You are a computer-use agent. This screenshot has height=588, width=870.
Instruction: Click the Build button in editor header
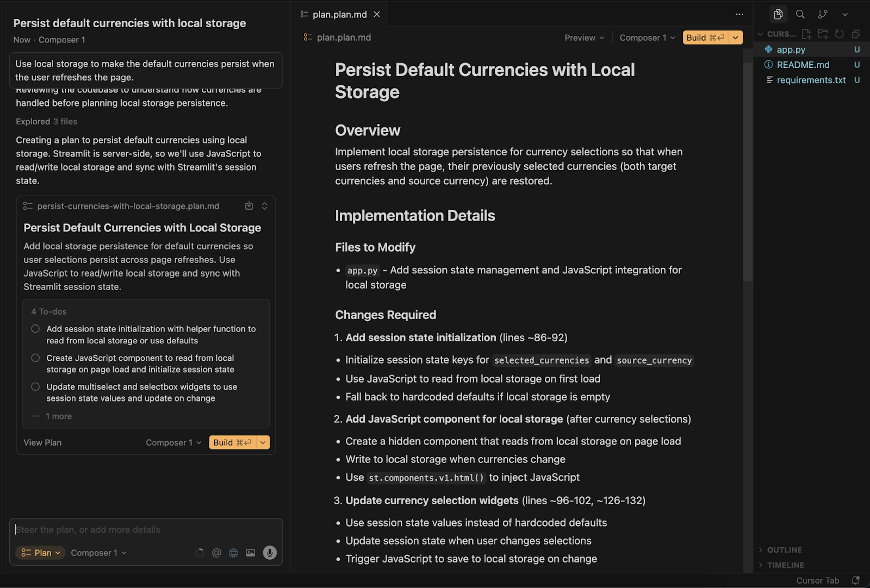705,37
